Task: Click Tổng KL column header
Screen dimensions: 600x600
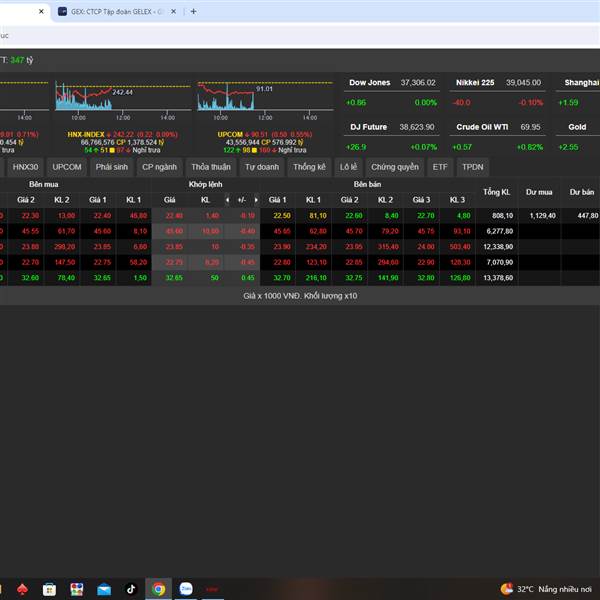Action: pyautogui.click(x=496, y=192)
